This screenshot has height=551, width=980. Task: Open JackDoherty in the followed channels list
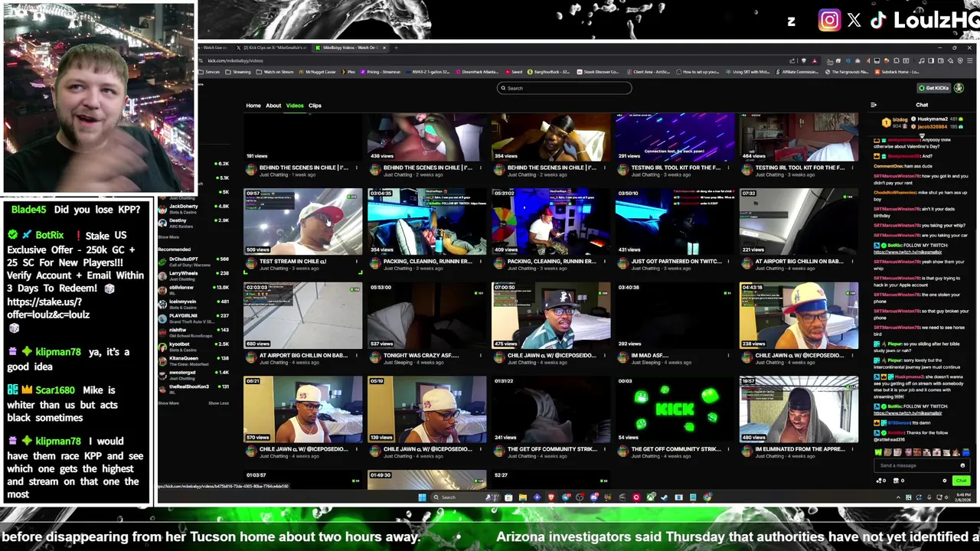(x=192, y=208)
